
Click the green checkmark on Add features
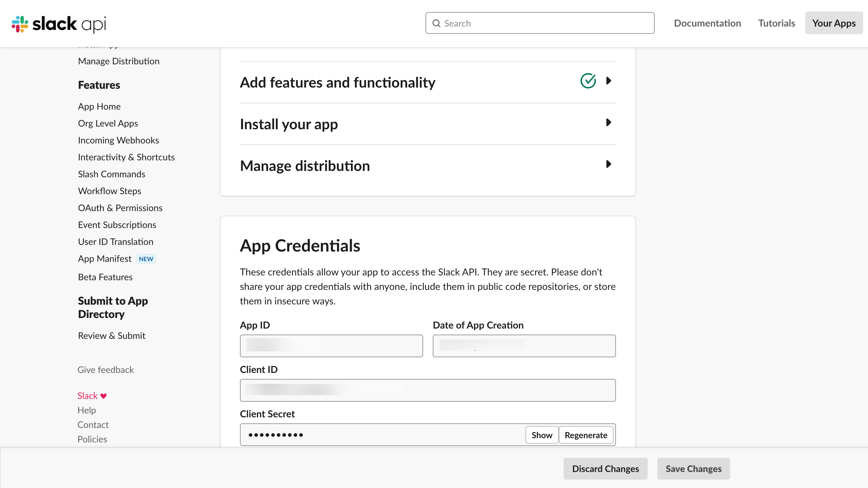coord(588,81)
